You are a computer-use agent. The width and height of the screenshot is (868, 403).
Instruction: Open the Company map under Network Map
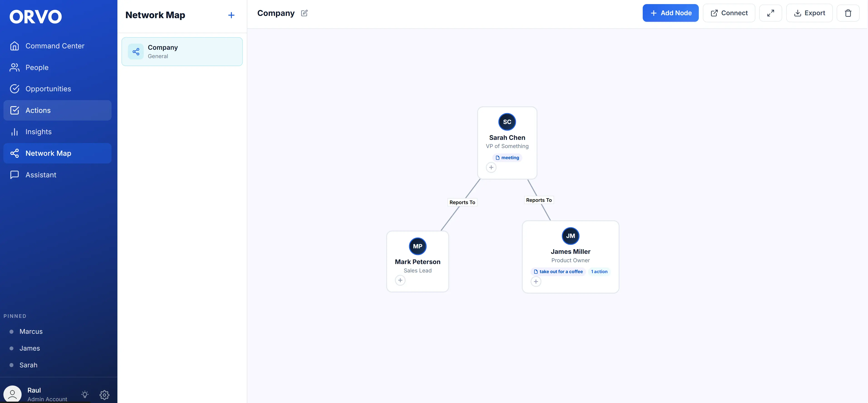(x=182, y=51)
